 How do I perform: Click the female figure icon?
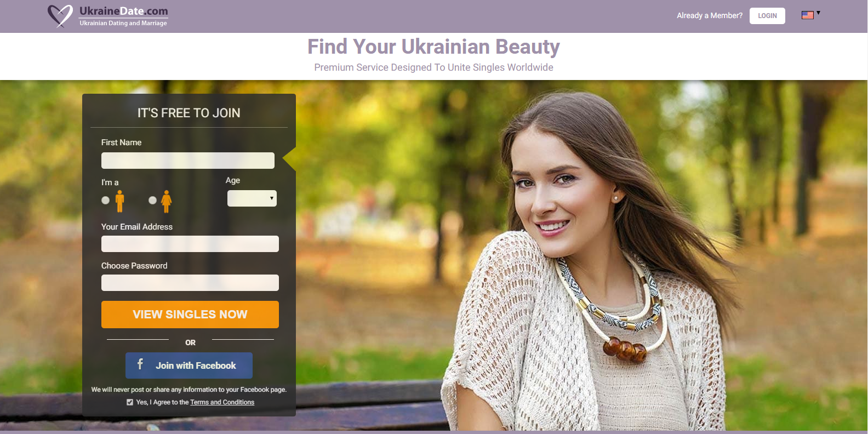(167, 201)
